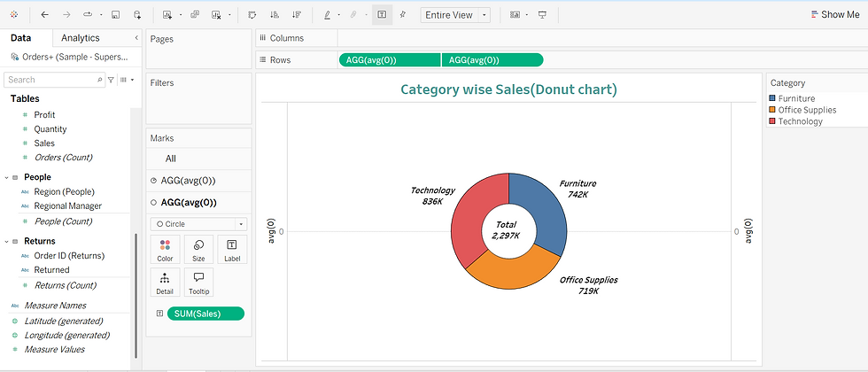Screen dimensions: 868x372
Task: Swap rows and columns icon
Action: [252, 15]
